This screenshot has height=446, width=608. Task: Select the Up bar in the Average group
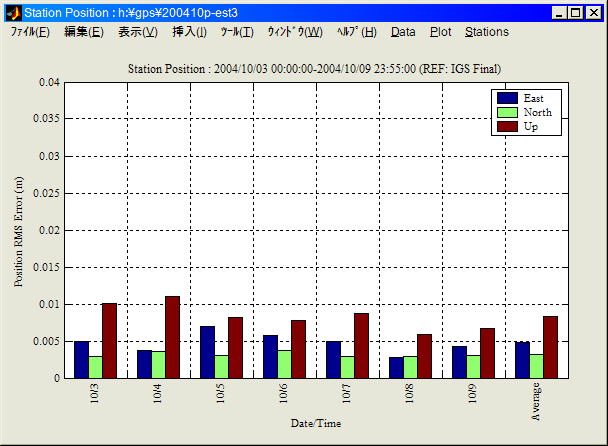550,347
